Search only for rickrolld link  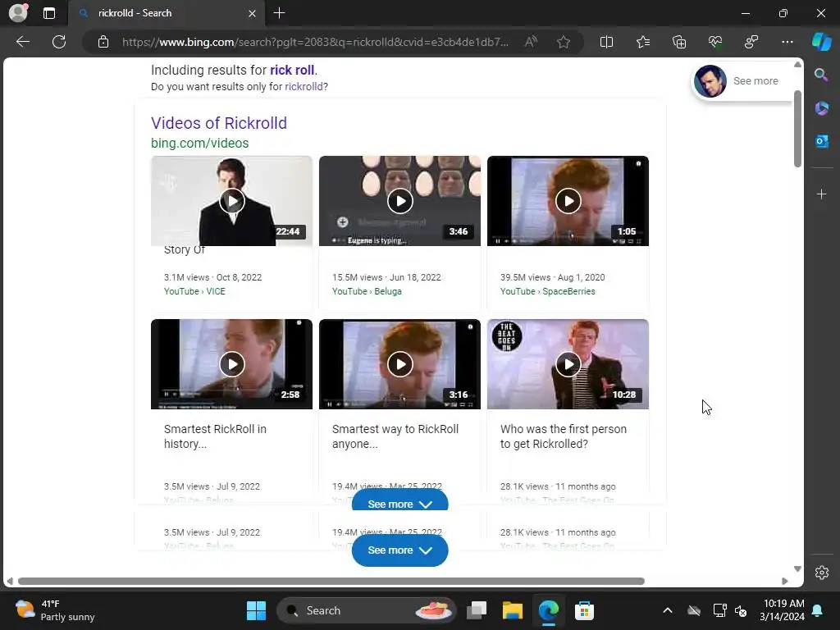click(304, 87)
